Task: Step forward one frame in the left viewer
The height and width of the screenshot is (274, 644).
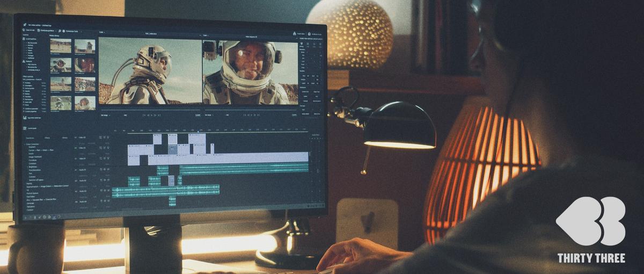Action: [x=155, y=115]
